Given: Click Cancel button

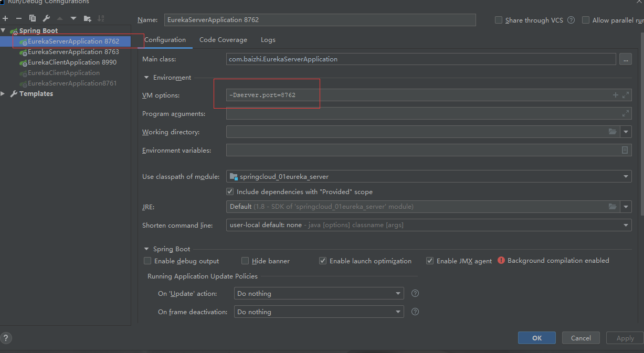Looking at the screenshot, I should [x=580, y=338].
